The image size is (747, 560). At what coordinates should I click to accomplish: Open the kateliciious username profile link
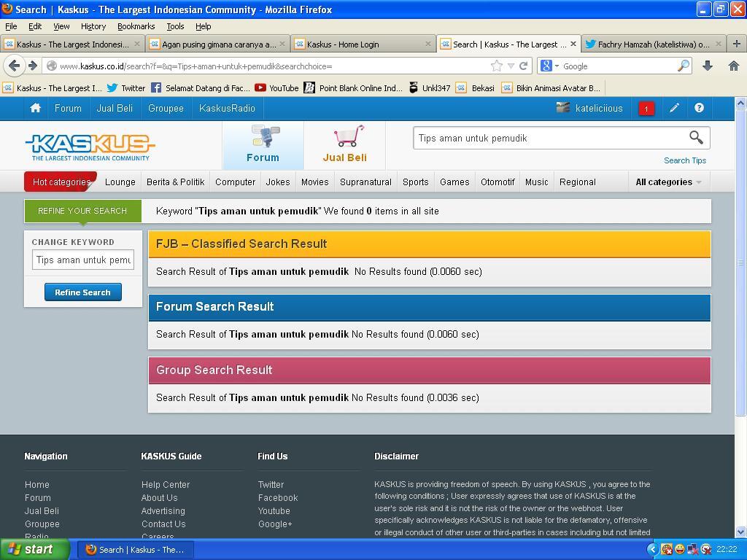[x=599, y=108]
